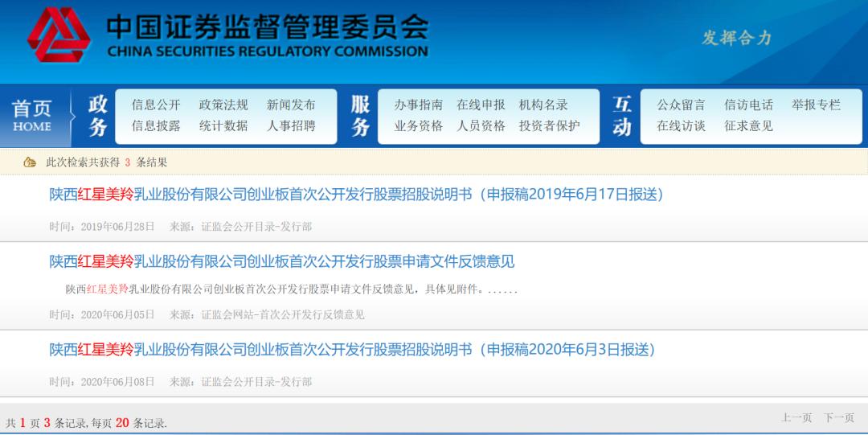This screenshot has height=435, width=868.
Task: Open 在线访谈 link
Action: tap(682, 126)
